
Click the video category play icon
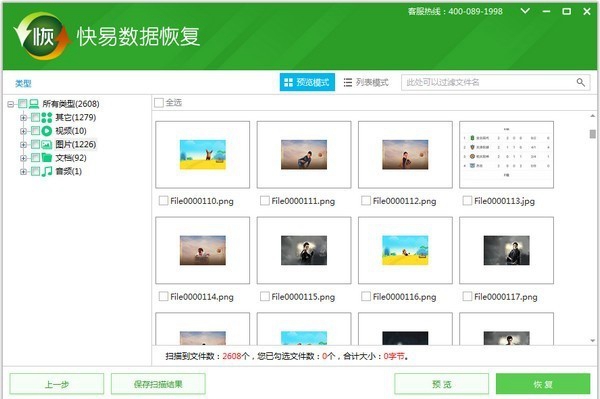(47, 131)
